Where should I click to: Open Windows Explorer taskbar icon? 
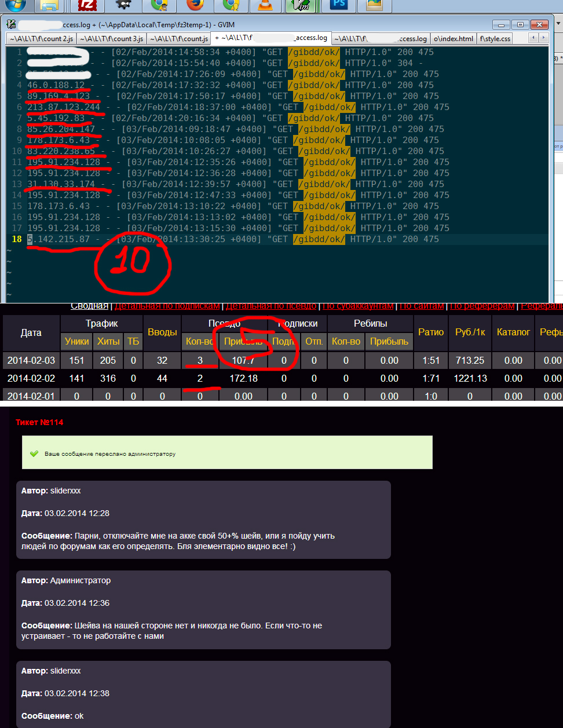(x=50, y=6)
